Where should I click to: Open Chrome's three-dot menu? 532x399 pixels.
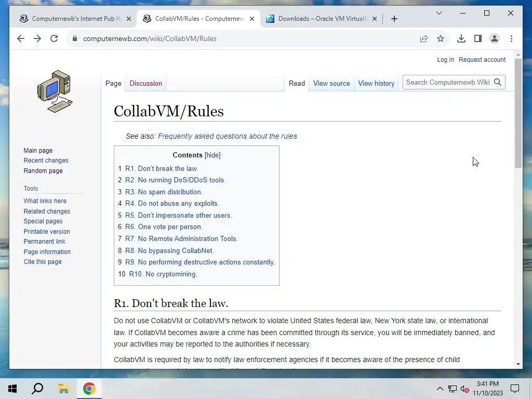511,38
